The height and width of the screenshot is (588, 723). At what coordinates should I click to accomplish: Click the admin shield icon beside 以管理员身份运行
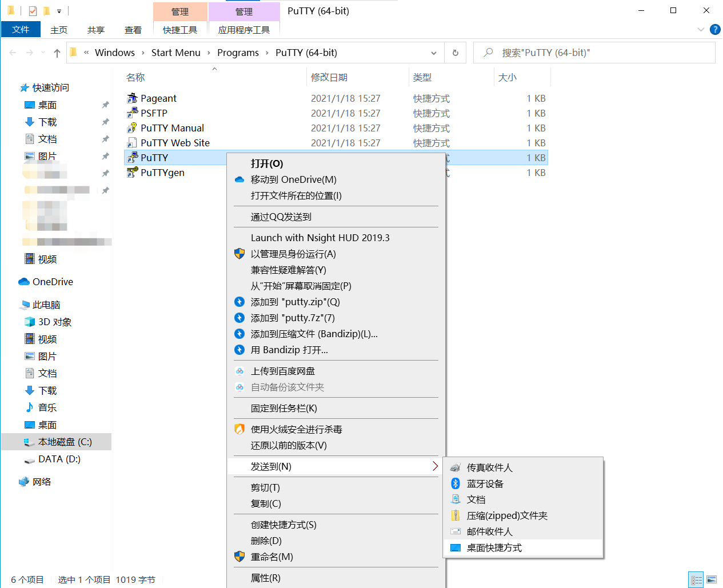(239, 254)
